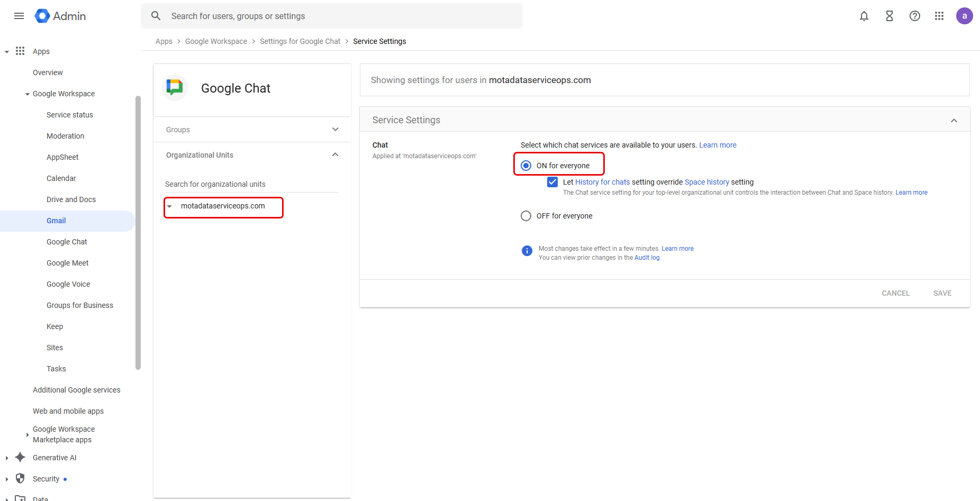Open the Audit log link
The image size is (980, 501).
[x=647, y=258]
